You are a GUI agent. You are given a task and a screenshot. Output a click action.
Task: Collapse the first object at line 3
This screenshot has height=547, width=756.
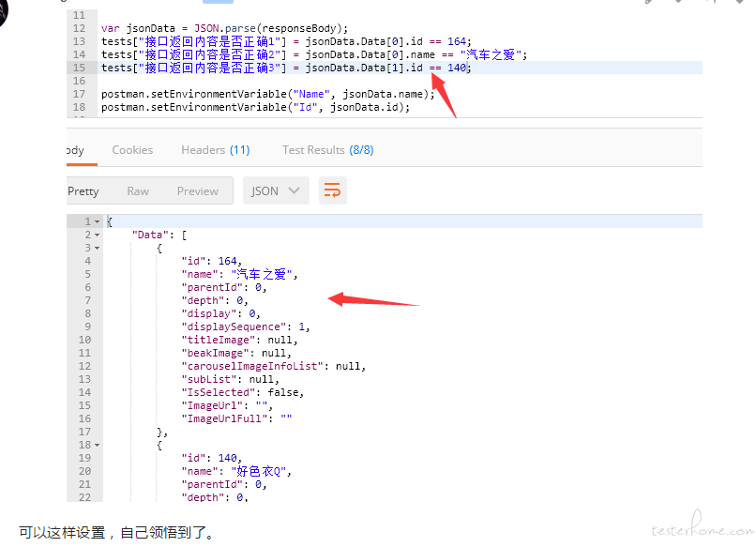pos(97,248)
